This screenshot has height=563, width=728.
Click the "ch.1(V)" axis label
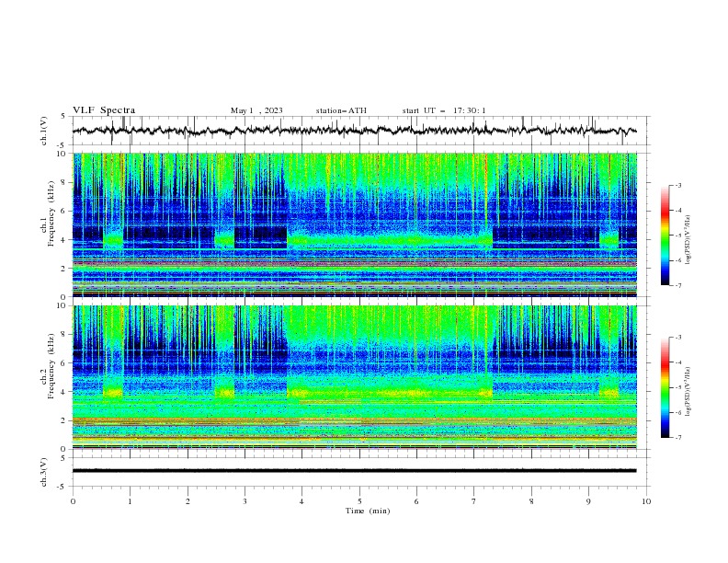(x=44, y=131)
